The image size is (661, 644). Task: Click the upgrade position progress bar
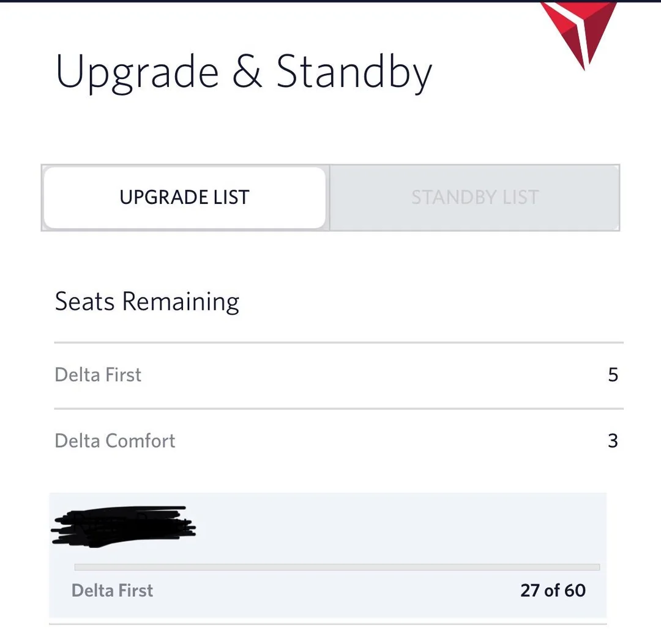pyautogui.click(x=337, y=567)
